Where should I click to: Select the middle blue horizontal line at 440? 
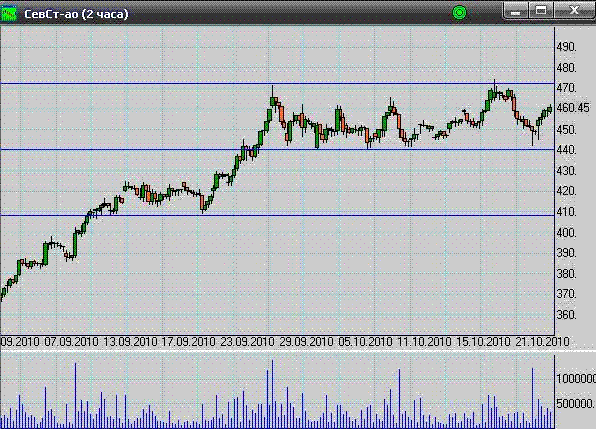(277, 149)
